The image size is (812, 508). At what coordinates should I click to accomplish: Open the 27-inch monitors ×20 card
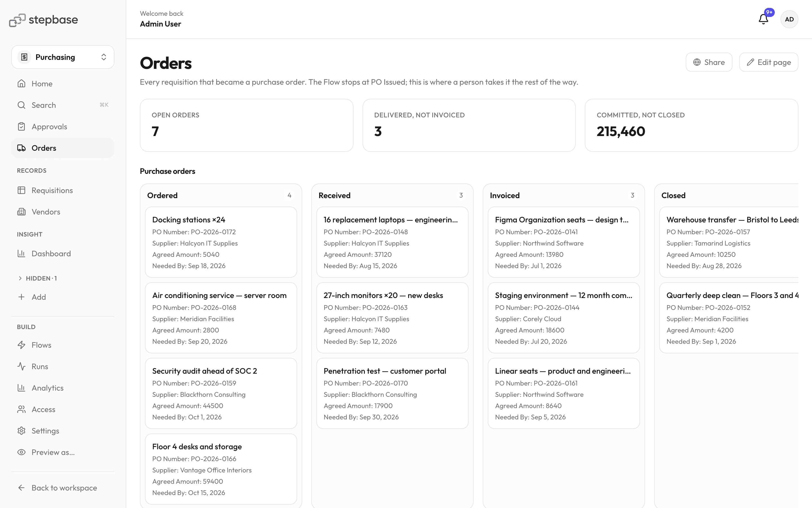tap(392, 317)
